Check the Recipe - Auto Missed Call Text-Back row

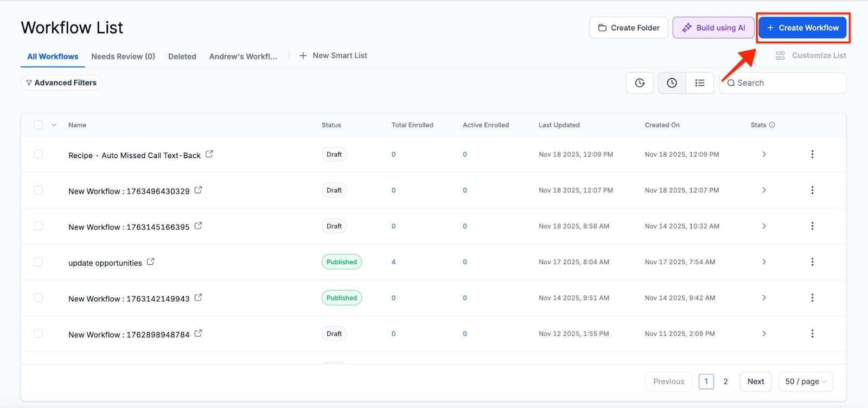[x=39, y=155]
